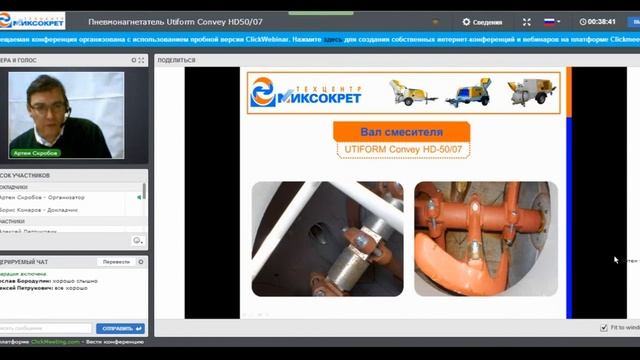Click the Участники group header
The image size is (640, 360).
tap(13, 221)
